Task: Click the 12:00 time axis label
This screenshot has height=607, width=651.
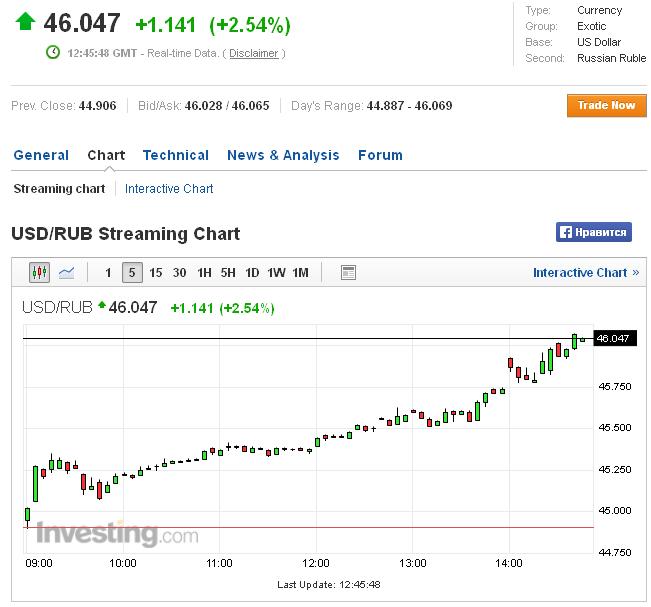Action: click(316, 563)
